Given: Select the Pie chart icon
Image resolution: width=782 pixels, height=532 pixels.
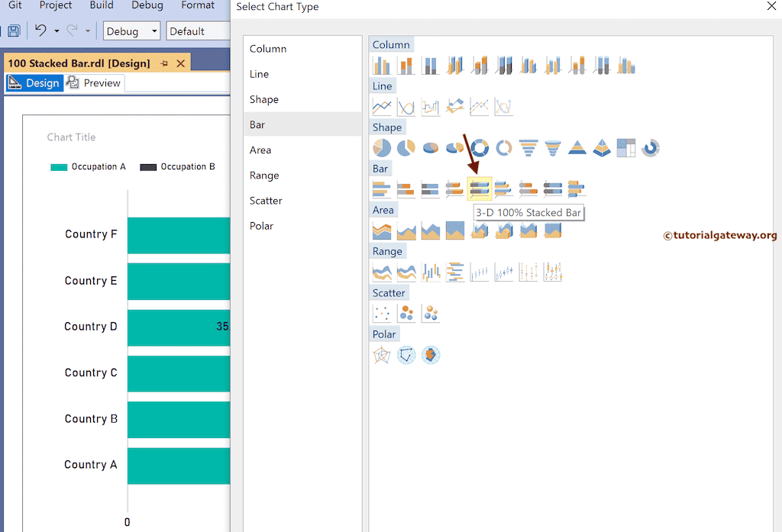Looking at the screenshot, I should coord(382,148).
